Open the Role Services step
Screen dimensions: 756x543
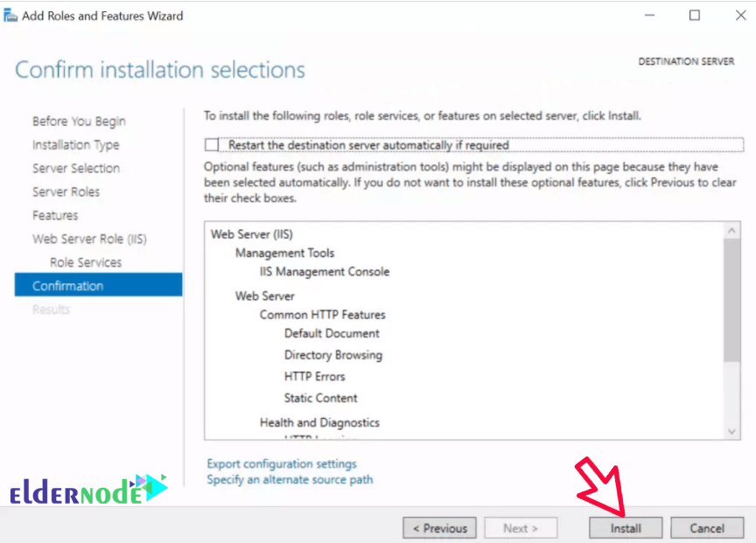tap(85, 261)
